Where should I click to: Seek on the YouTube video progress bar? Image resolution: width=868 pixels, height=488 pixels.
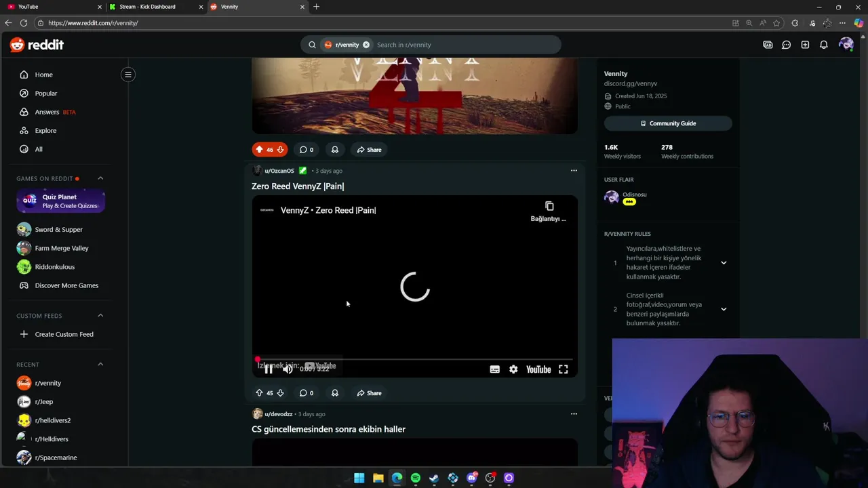click(x=415, y=359)
